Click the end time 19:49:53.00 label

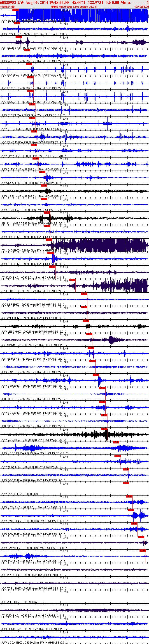[x=142, y=7]
